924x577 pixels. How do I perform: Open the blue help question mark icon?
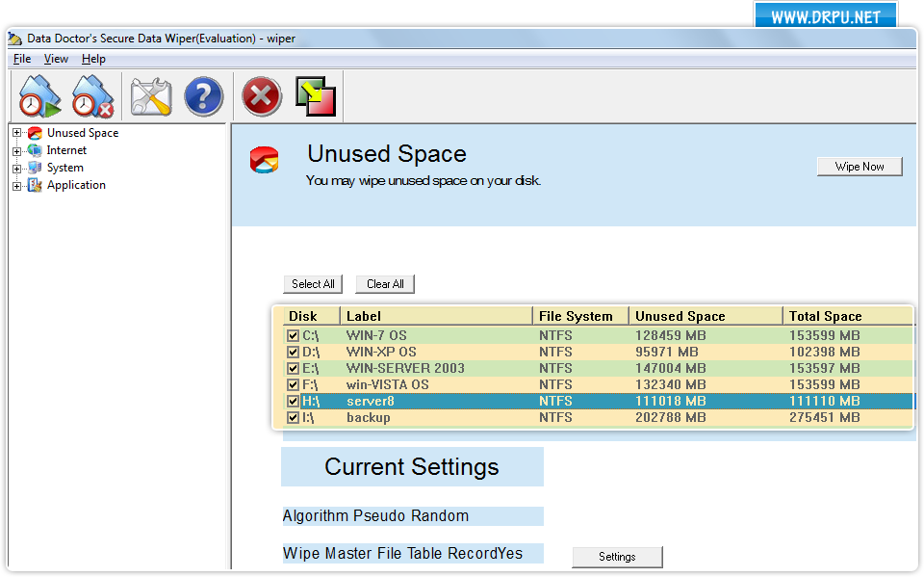click(x=203, y=96)
